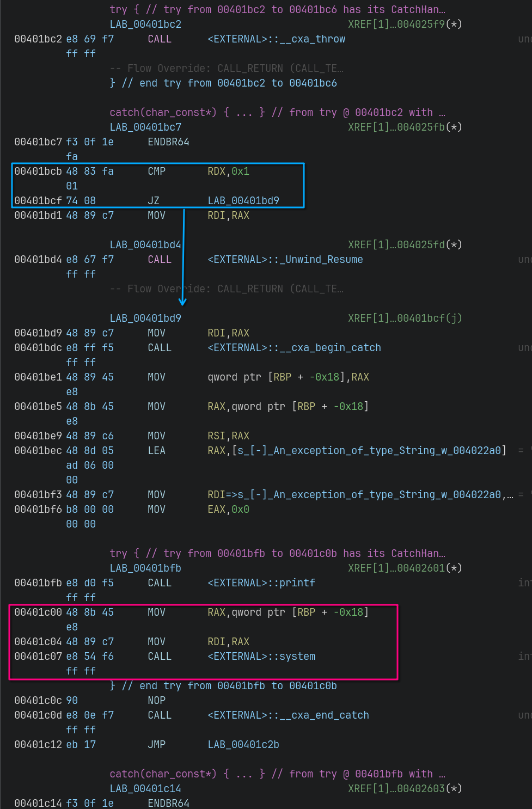Select address 00401bcb of the CMP instruction

pos(38,171)
